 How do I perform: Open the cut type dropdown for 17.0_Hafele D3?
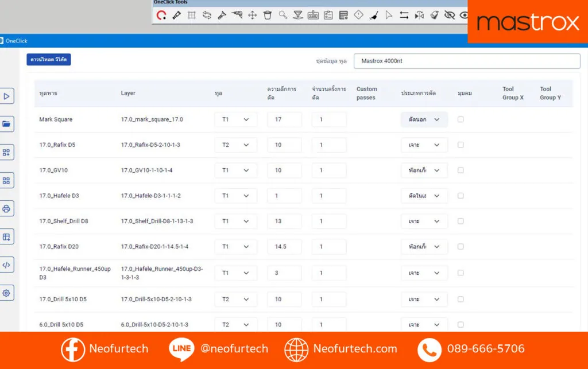pos(424,196)
